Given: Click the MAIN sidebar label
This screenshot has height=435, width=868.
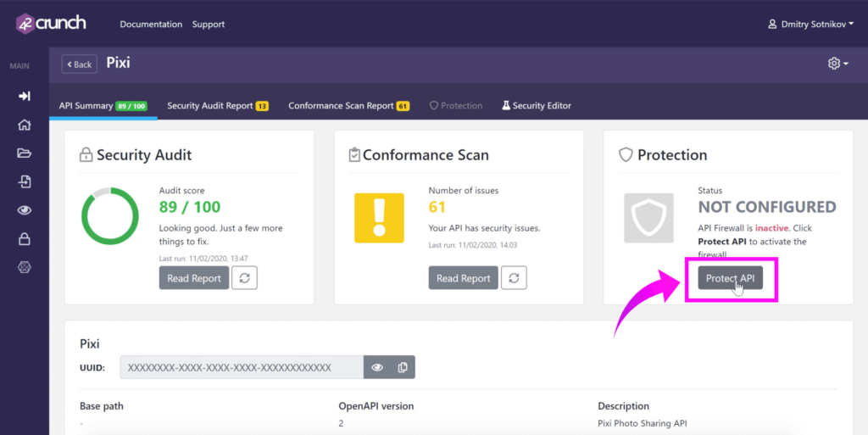Looking at the screenshot, I should pyautogui.click(x=19, y=66).
